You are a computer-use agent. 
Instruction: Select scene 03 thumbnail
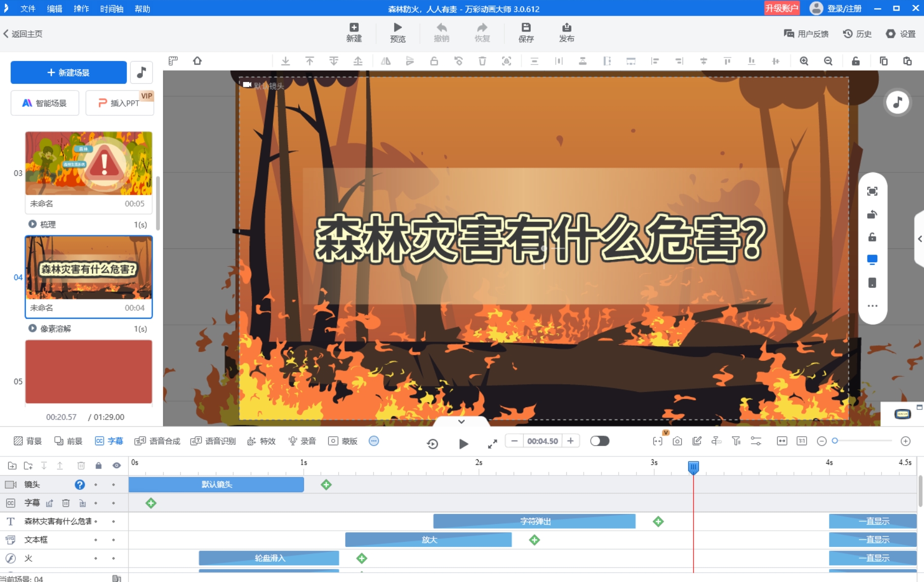coord(89,163)
